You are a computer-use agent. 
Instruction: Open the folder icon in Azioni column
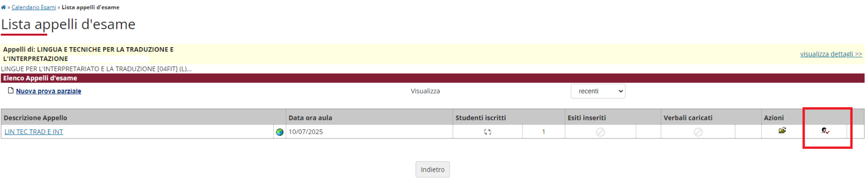[x=783, y=130]
